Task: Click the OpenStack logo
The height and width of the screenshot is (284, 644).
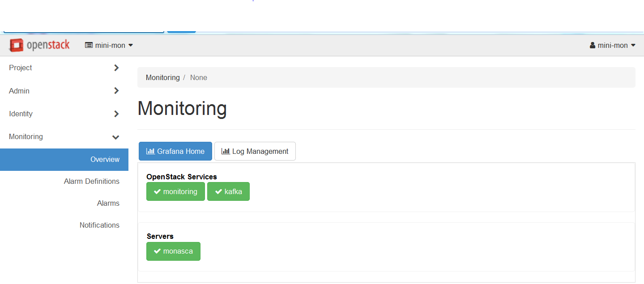Action: point(39,45)
